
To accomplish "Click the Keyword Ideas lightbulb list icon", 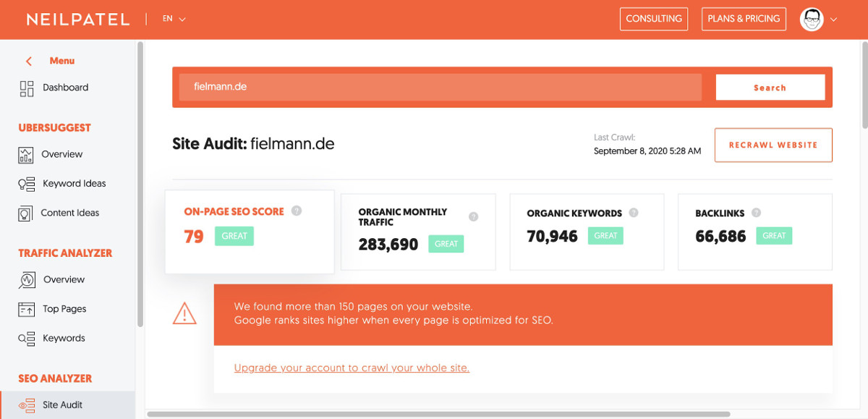I will tap(26, 184).
